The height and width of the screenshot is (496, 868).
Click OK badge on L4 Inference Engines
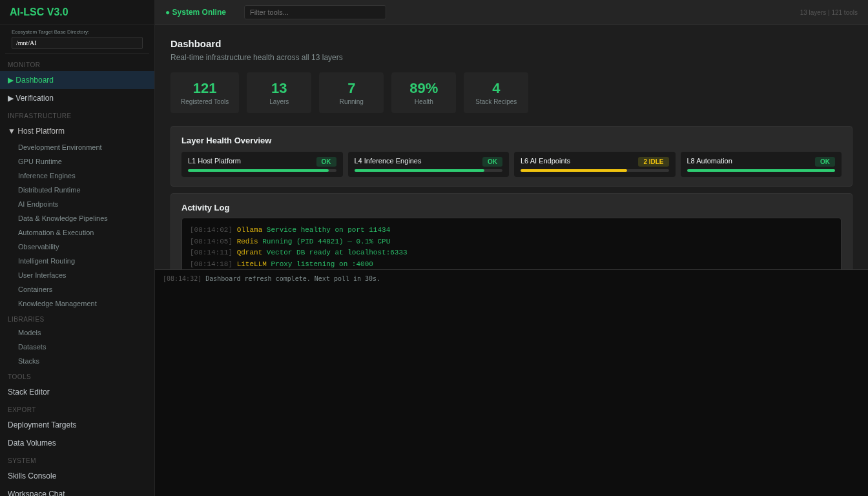tap(492, 161)
